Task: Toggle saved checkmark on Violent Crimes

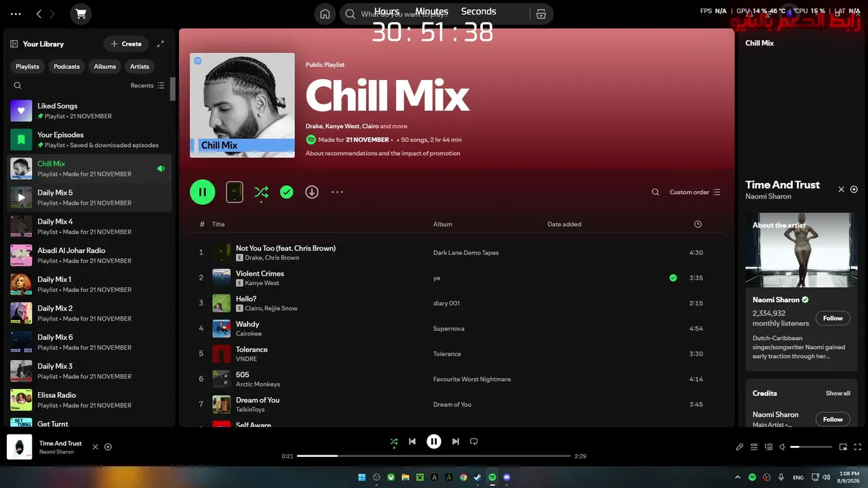Action: 673,278
